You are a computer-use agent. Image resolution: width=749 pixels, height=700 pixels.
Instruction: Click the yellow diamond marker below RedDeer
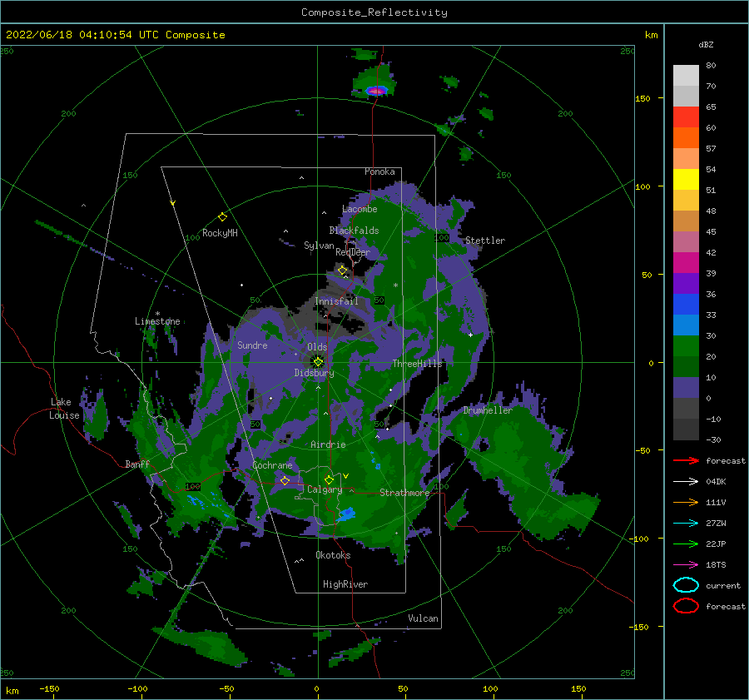coord(343,271)
